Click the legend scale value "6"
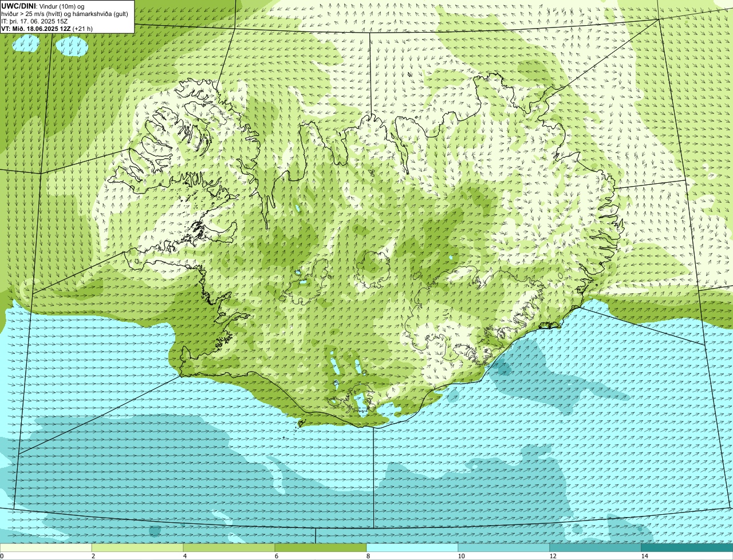 pyautogui.click(x=276, y=556)
